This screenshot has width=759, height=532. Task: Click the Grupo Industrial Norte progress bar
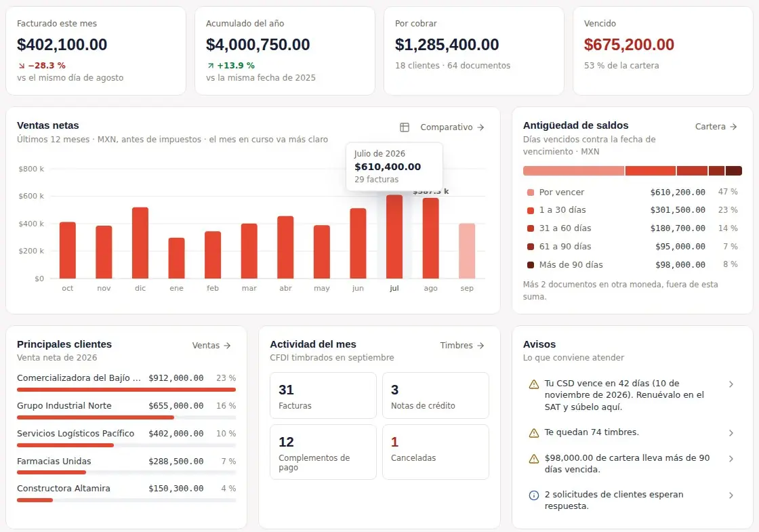tap(126, 417)
